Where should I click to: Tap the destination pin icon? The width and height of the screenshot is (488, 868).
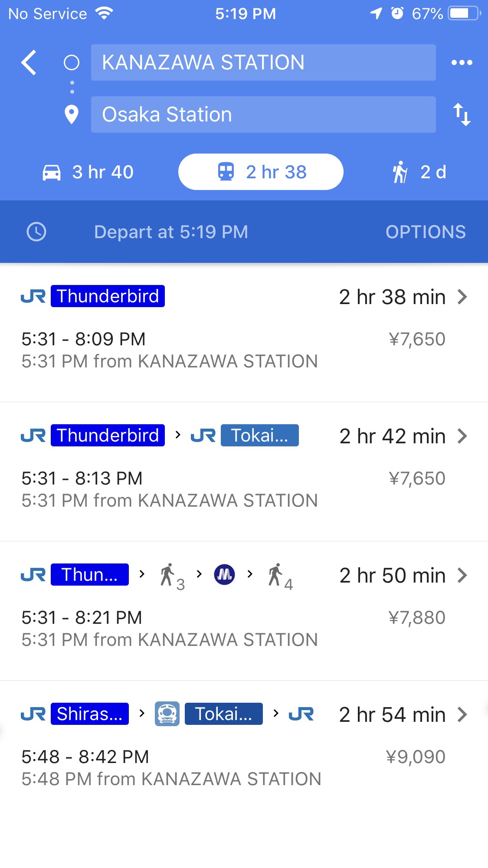point(72,115)
